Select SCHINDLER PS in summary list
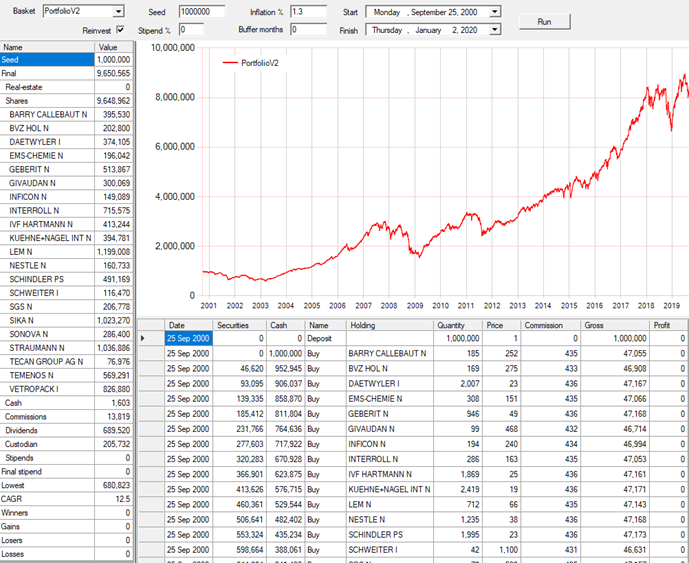This screenshot has width=689, height=563. click(x=66, y=279)
